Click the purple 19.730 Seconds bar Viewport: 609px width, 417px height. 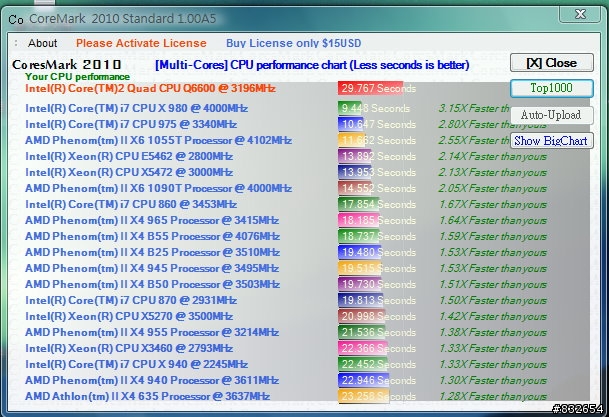pos(360,284)
